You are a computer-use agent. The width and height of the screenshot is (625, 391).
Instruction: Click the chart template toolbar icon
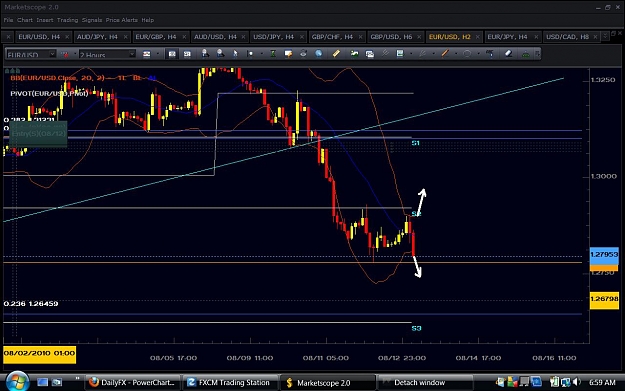click(400, 53)
